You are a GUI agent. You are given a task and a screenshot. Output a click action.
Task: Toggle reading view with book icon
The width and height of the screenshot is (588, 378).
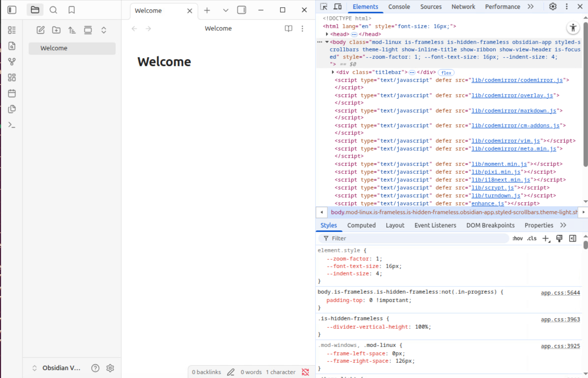point(288,29)
